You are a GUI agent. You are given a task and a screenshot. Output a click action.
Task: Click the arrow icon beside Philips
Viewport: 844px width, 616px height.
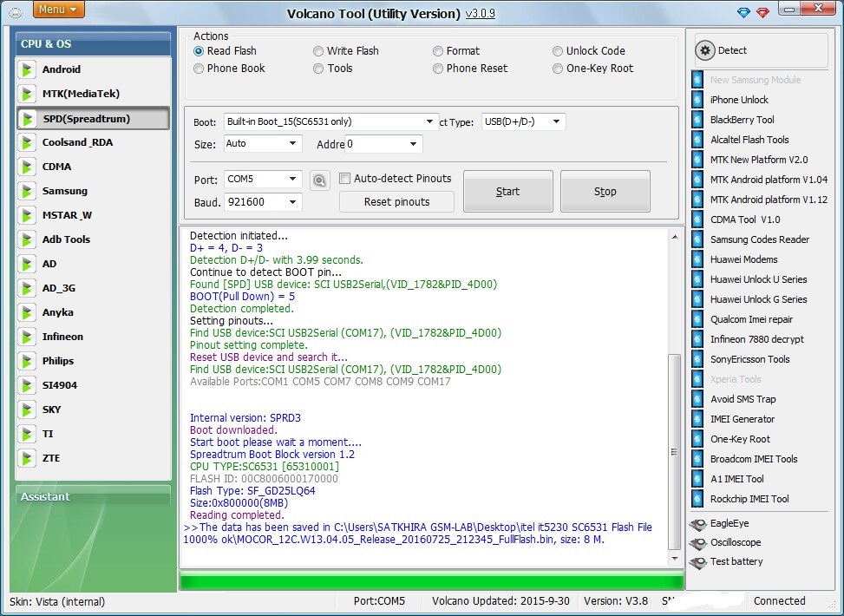[x=26, y=361]
